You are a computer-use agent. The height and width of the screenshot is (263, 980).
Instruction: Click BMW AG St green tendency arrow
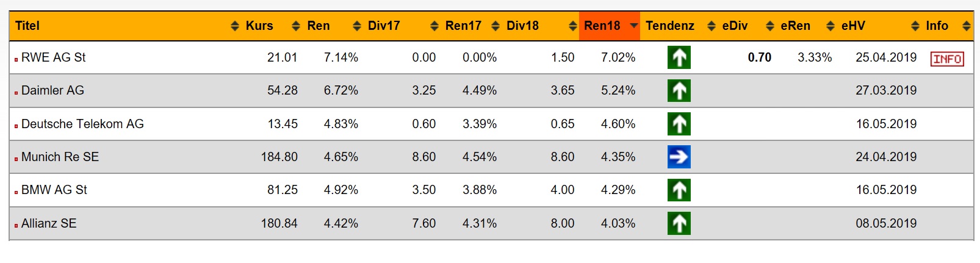679,190
